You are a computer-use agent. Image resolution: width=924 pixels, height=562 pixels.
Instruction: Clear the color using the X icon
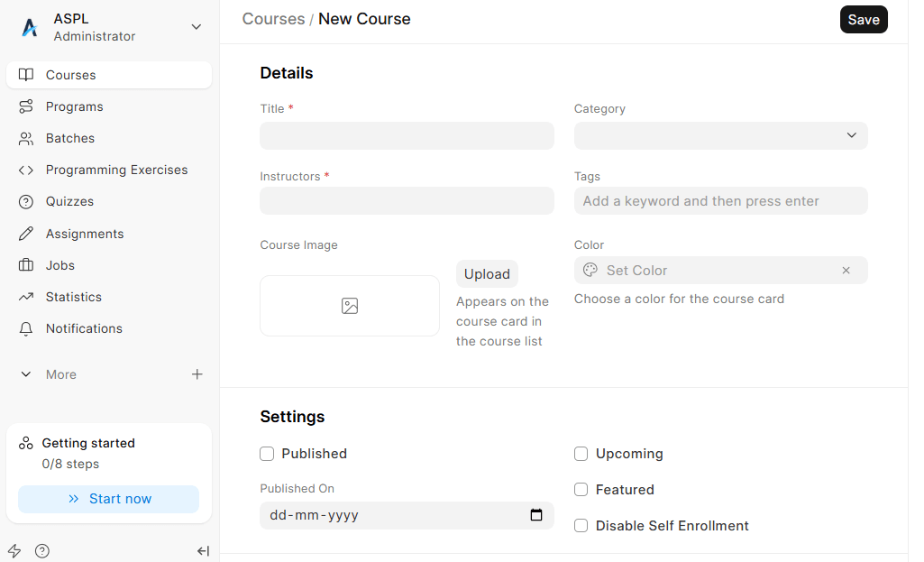(846, 271)
